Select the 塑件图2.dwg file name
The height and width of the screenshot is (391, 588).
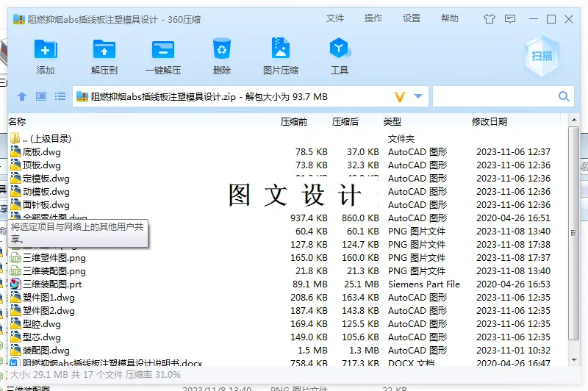coord(49,311)
